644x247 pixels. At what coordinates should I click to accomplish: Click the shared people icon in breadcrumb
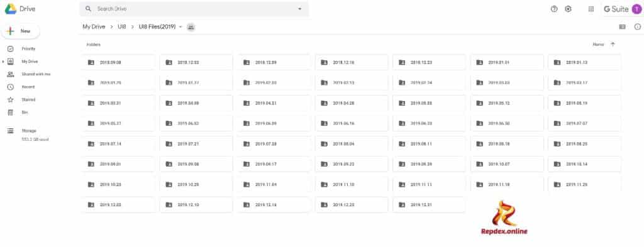[x=191, y=27]
